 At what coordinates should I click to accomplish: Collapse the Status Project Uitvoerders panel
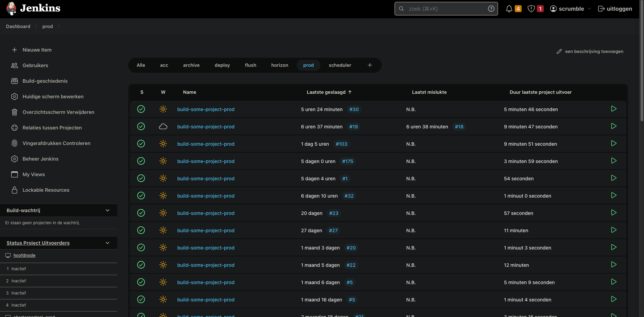click(x=108, y=243)
